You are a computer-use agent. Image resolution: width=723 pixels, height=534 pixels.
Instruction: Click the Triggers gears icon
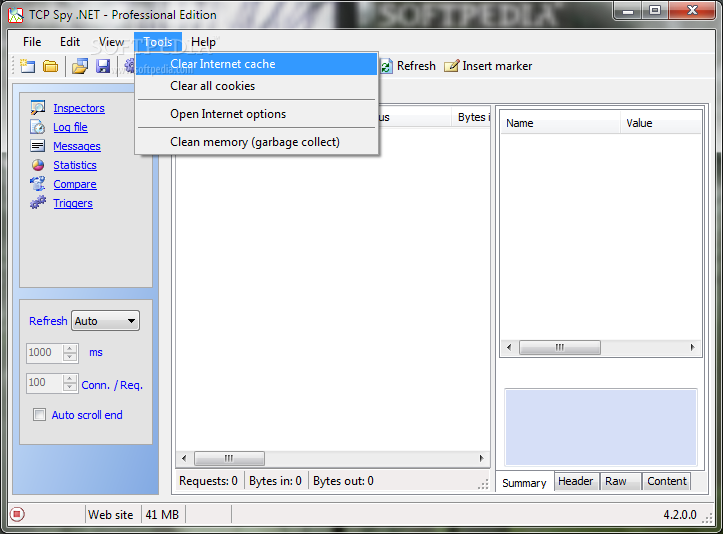(38, 203)
